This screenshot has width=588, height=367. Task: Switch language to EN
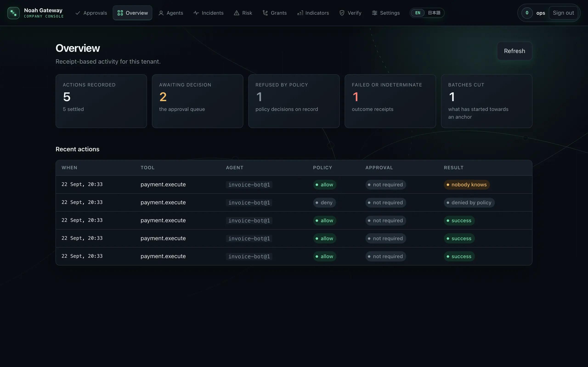[418, 13]
